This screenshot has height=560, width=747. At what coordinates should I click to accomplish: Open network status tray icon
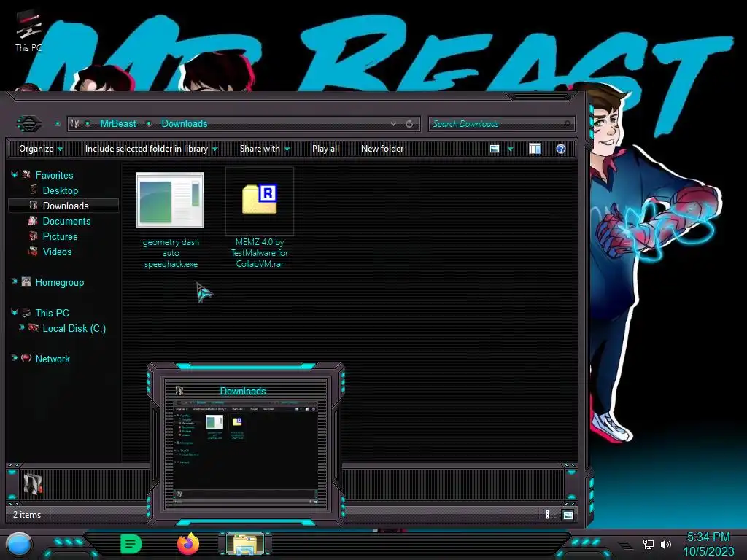(x=649, y=544)
